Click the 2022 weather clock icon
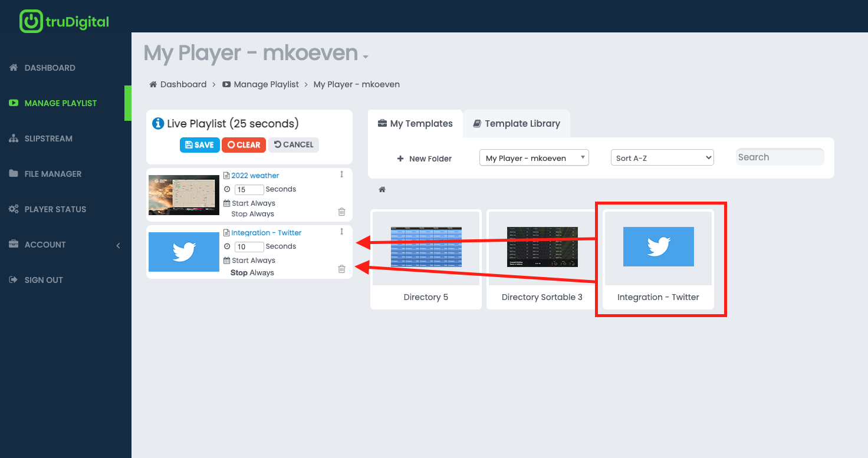868x458 pixels. click(x=227, y=189)
